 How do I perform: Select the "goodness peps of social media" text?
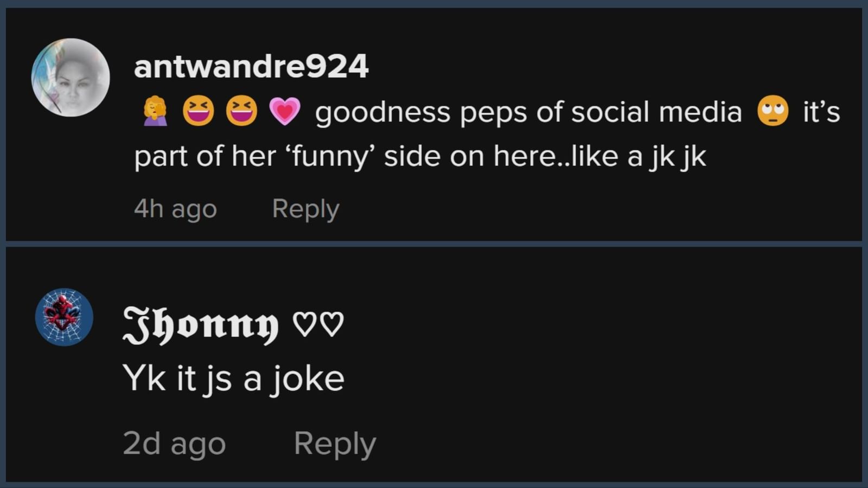click(528, 113)
